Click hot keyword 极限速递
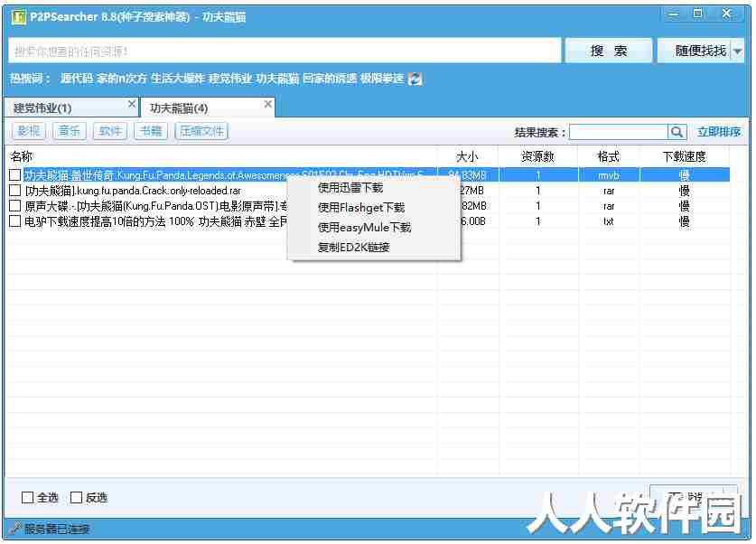Viewport: 756px width, 544px height. click(382, 78)
